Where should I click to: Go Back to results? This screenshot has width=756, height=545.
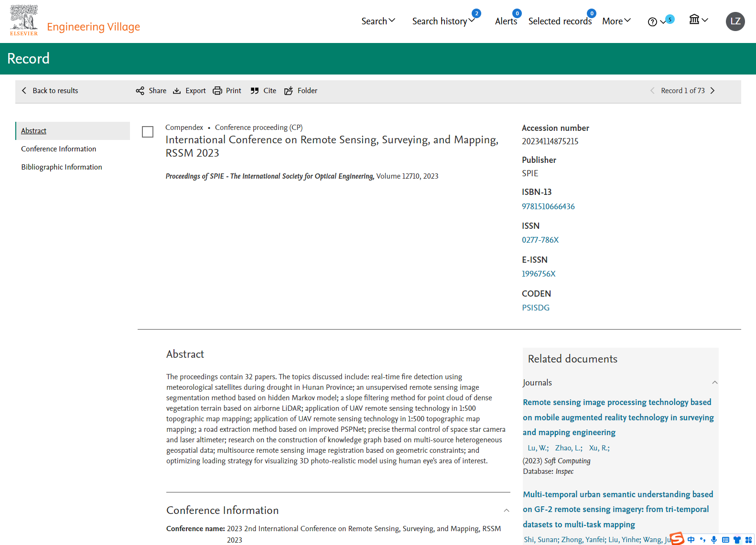tap(50, 91)
